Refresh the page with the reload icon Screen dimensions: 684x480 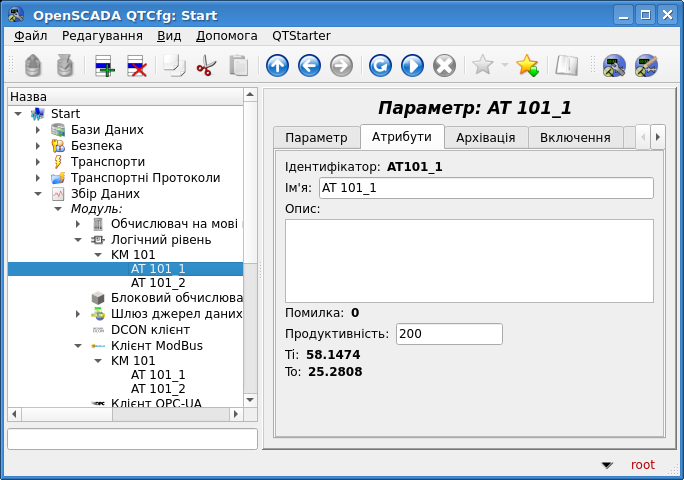pyautogui.click(x=380, y=66)
